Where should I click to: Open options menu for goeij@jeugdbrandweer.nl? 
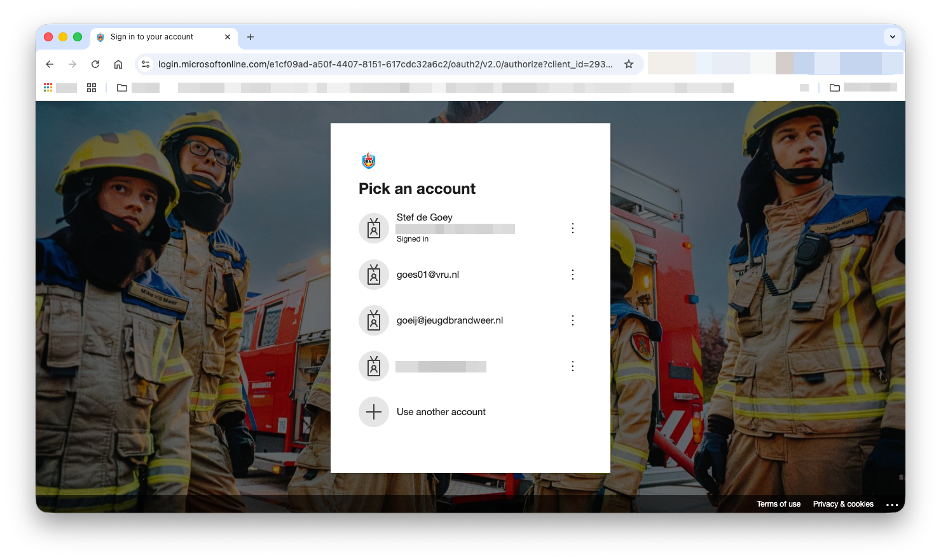click(x=573, y=320)
